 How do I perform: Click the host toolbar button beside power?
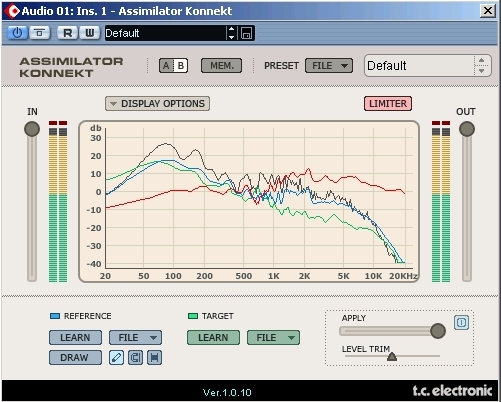pyautogui.click(x=40, y=33)
